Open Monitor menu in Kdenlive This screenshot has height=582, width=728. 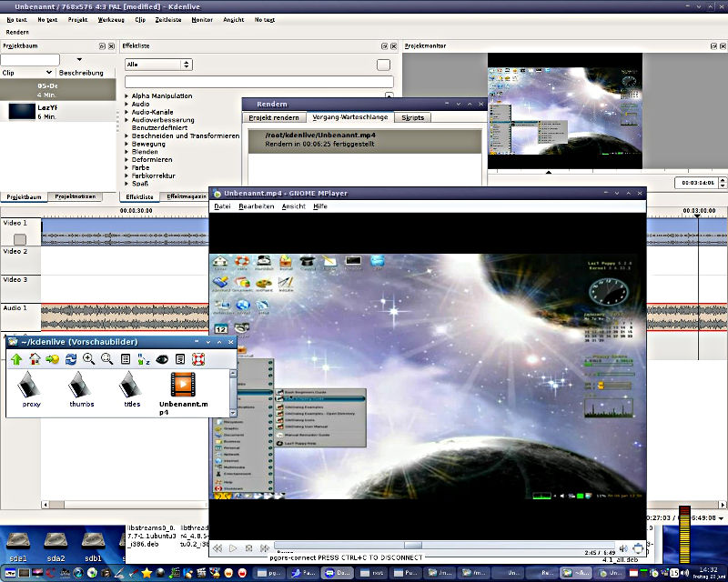(202, 20)
